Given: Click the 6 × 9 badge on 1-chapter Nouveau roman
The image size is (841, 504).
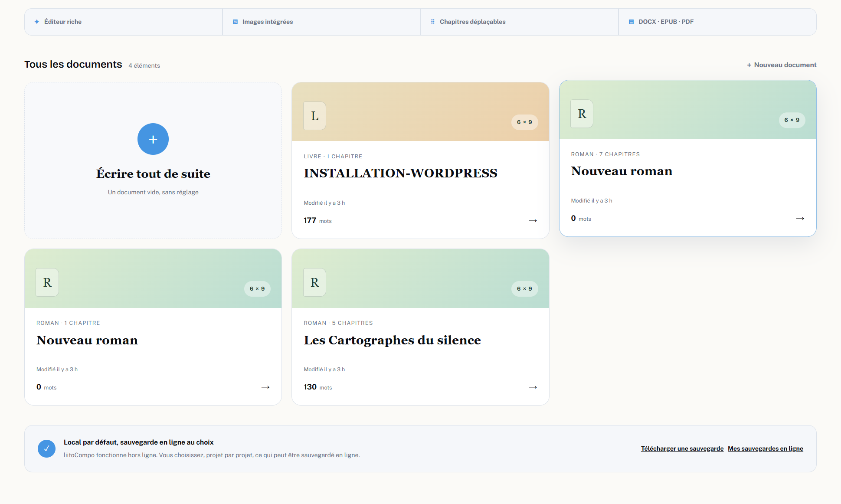Looking at the screenshot, I should point(257,288).
